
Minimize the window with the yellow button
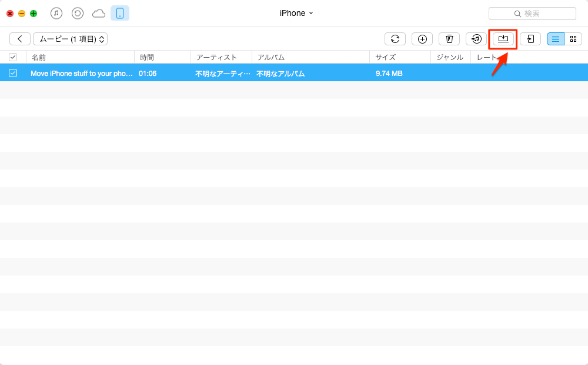tap(22, 14)
